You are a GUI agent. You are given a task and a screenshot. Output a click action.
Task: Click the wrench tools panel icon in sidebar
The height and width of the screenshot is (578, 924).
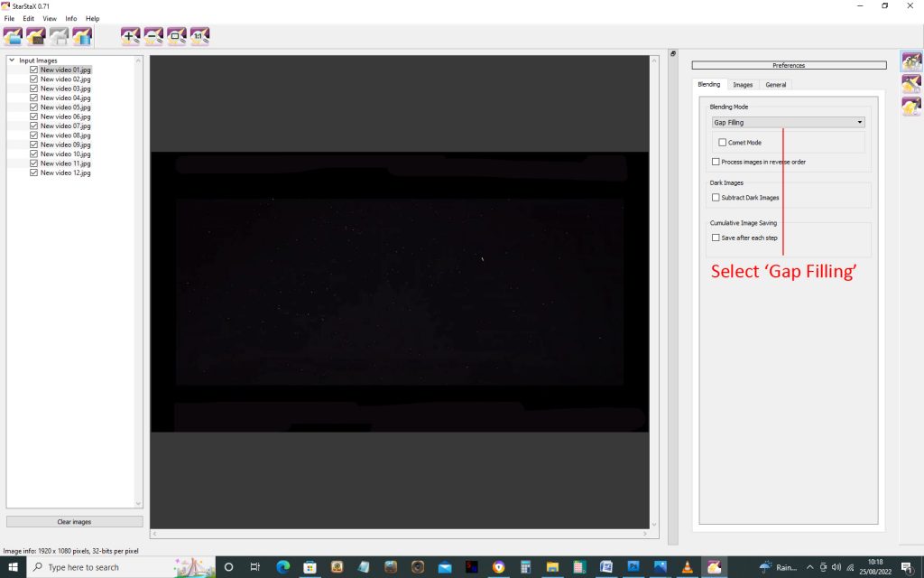click(911, 84)
